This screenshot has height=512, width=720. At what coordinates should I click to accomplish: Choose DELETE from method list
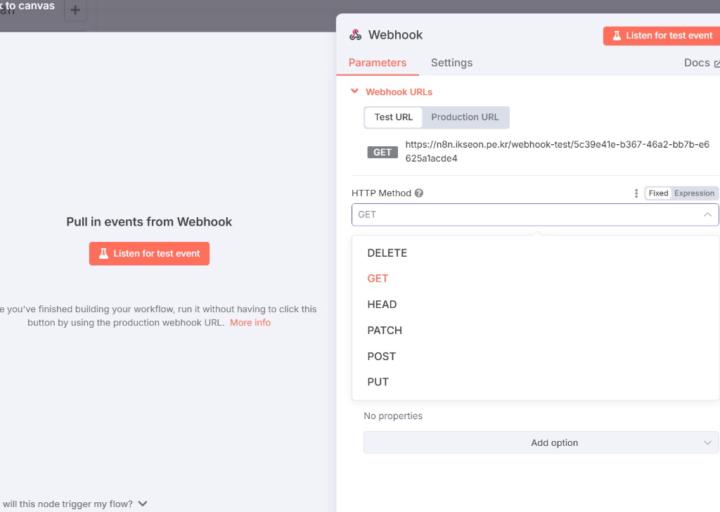point(535,253)
